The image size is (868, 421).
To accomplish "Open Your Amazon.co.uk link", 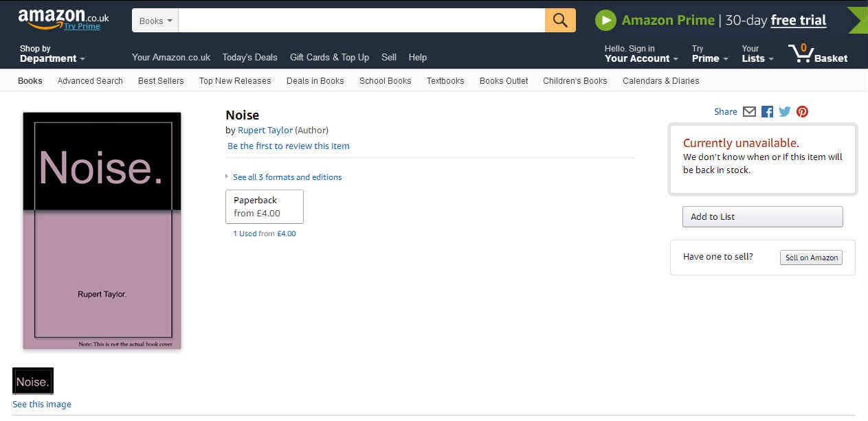I will tap(171, 58).
